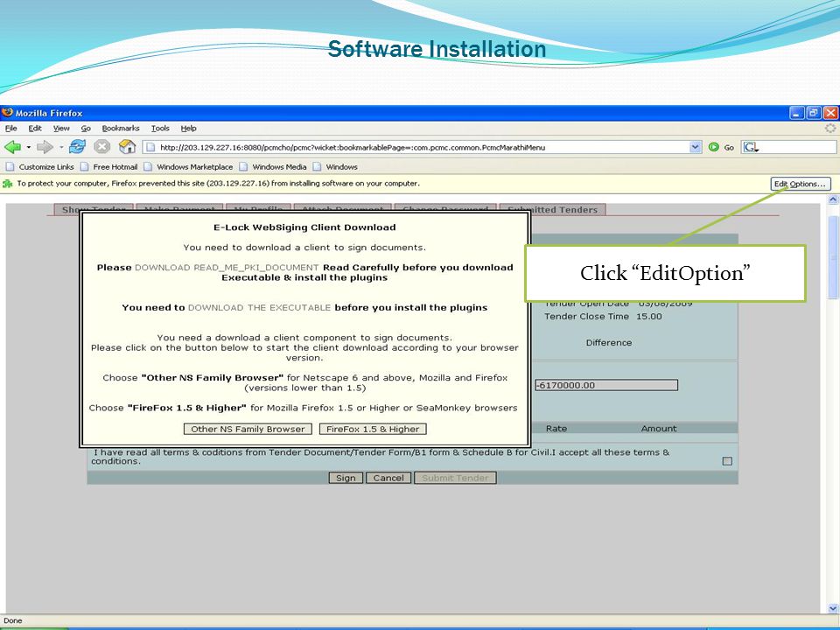Click the URL address field
The image size is (840, 630).
[x=416, y=147]
